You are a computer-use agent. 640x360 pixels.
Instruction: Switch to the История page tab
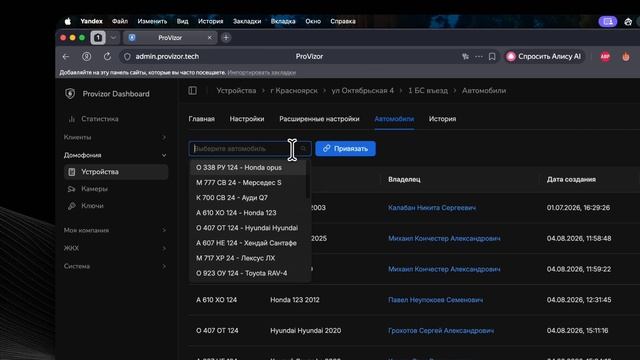[x=442, y=119]
